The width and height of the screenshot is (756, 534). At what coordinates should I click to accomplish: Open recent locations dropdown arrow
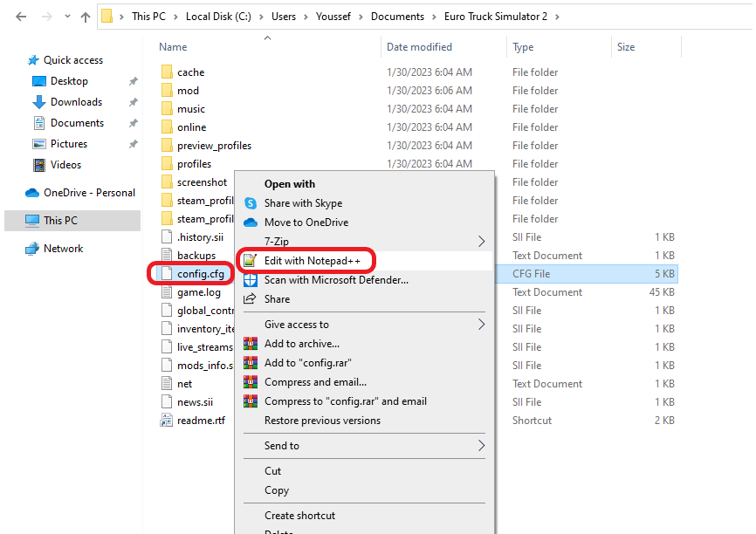point(67,17)
